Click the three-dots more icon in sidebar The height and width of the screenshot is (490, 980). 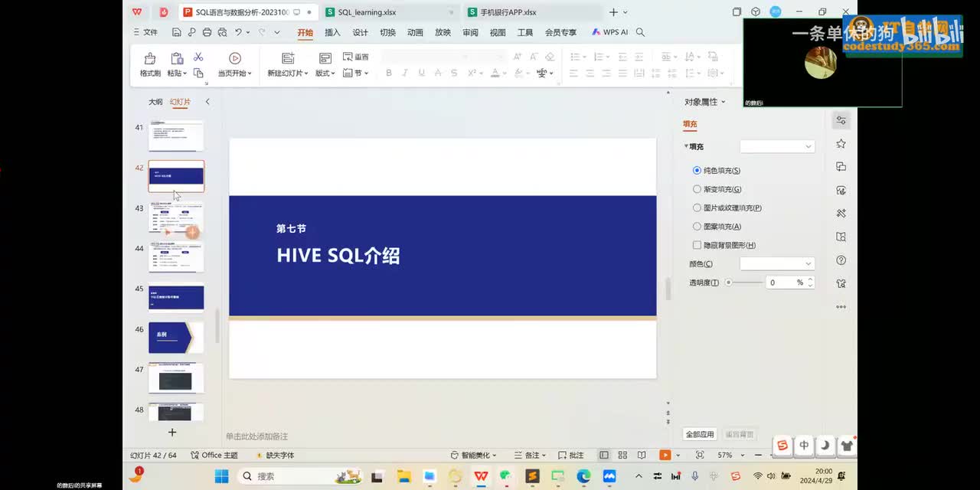(841, 306)
